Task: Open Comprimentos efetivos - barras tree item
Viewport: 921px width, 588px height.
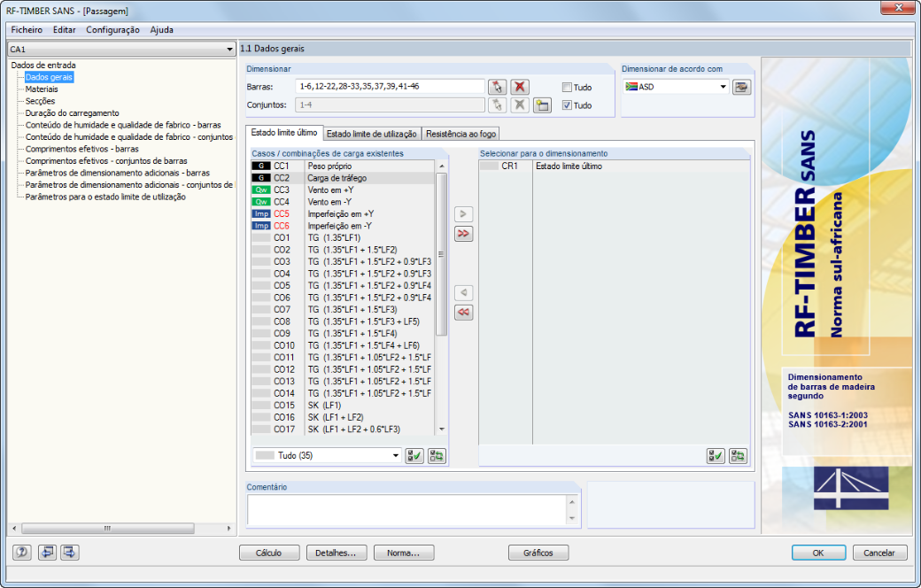Action: [x=82, y=149]
